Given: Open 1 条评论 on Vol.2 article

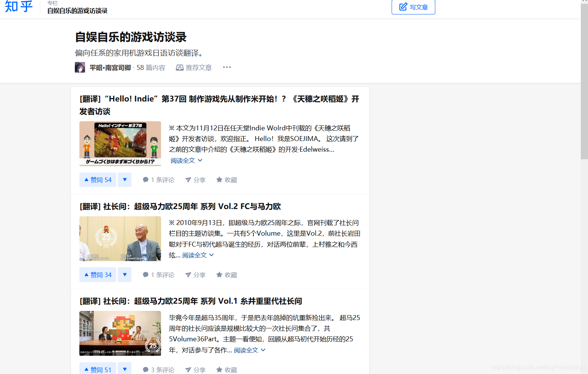Looking at the screenshot, I should click(x=158, y=275).
